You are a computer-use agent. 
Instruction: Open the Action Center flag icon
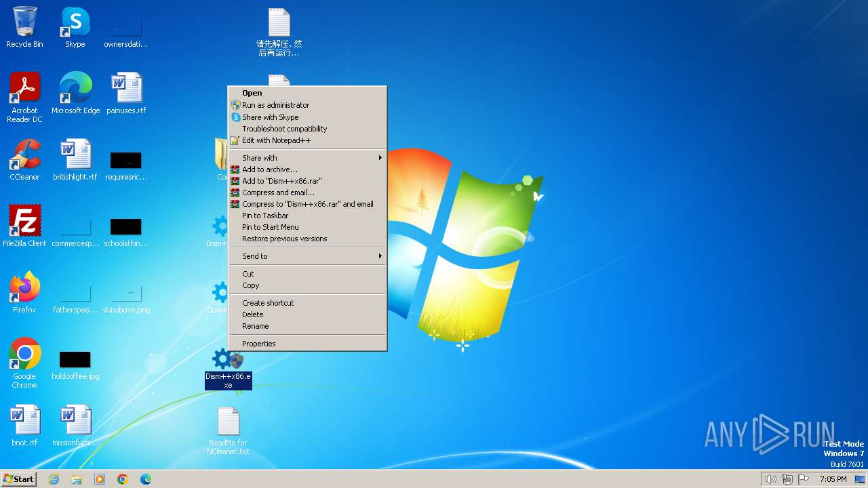pyautogui.click(x=804, y=479)
